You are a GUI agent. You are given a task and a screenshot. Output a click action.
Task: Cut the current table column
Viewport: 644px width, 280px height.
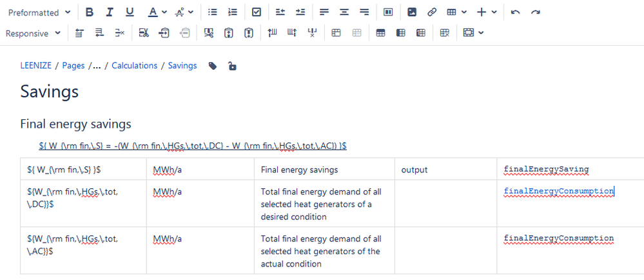209,34
